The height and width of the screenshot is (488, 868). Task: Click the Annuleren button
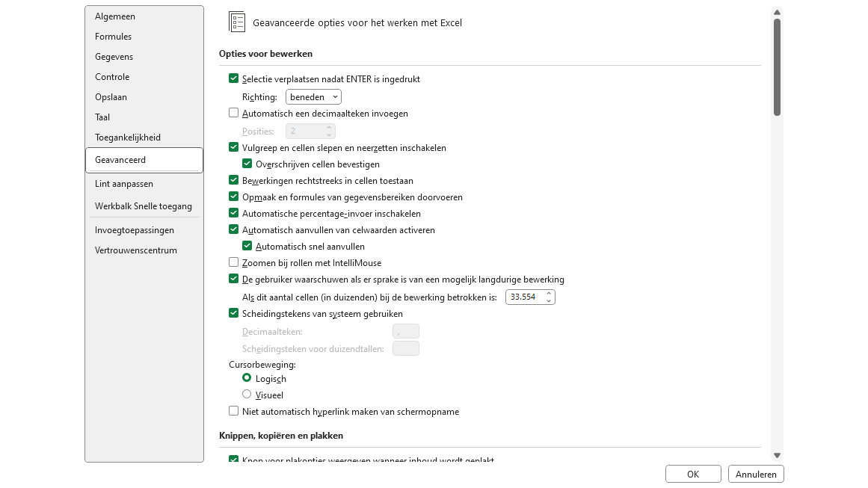pyautogui.click(x=756, y=474)
